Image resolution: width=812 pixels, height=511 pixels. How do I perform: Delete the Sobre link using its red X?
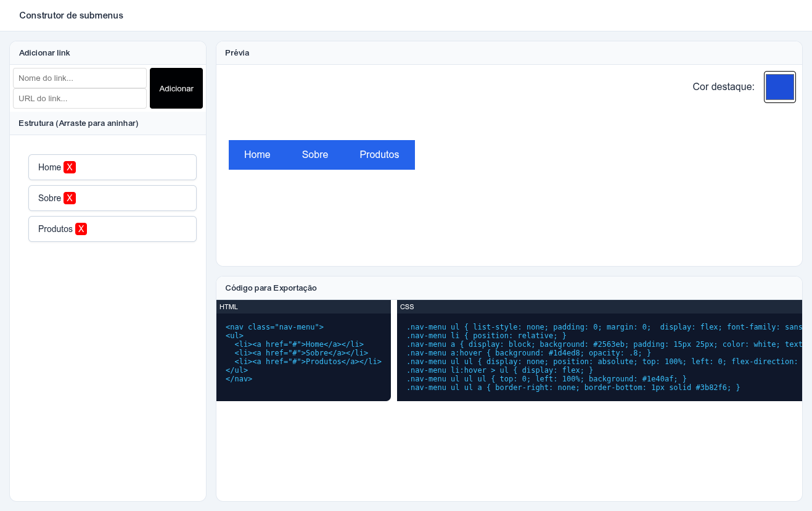click(70, 197)
